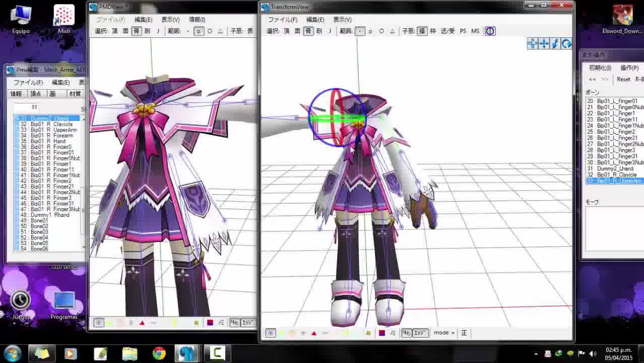
Task: Click the Reset button in the transform panel
Action: (x=623, y=79)
